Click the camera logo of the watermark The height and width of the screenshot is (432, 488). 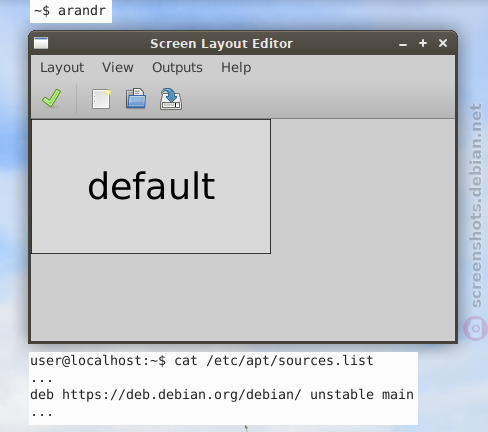[x=475, y=328]
